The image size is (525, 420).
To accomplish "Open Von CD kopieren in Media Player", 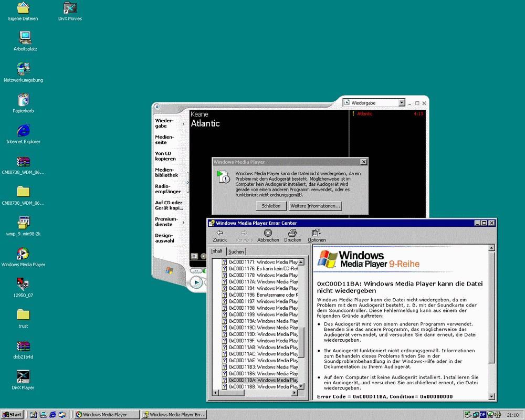I will click(165, 156).
